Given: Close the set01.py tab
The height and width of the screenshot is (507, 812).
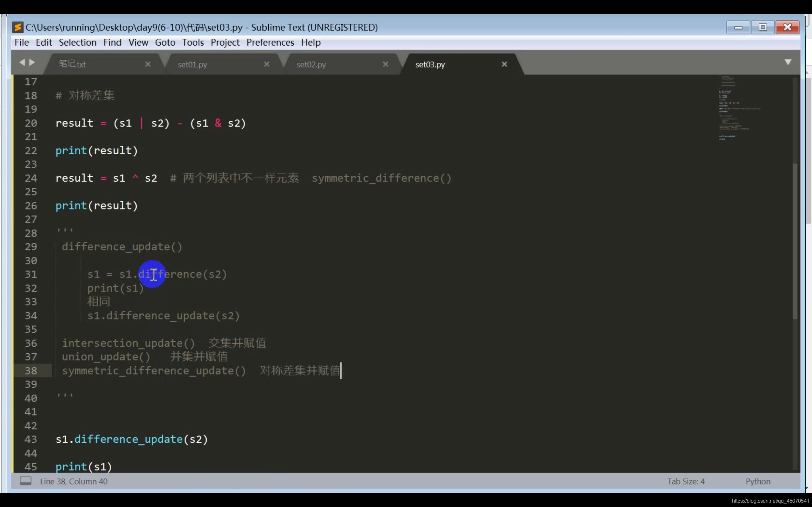Looking at the screenshot, I should tap(266, 64).
